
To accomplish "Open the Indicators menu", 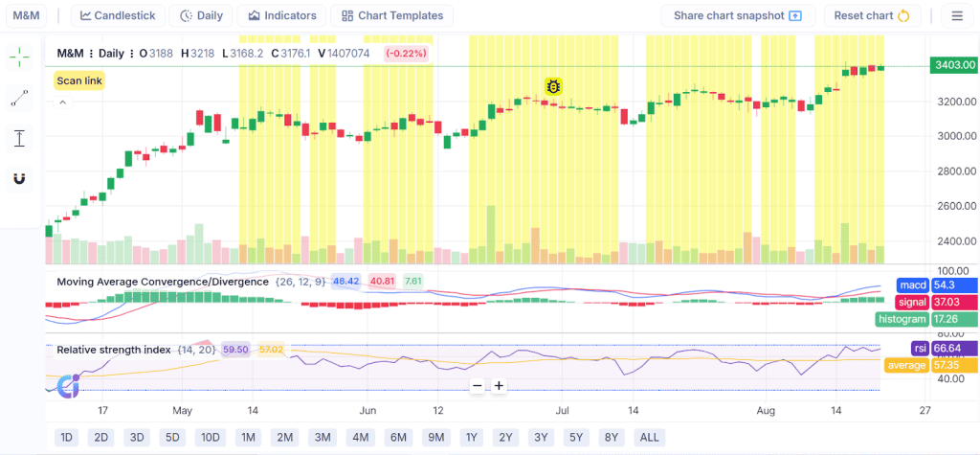I will (281, 15).
